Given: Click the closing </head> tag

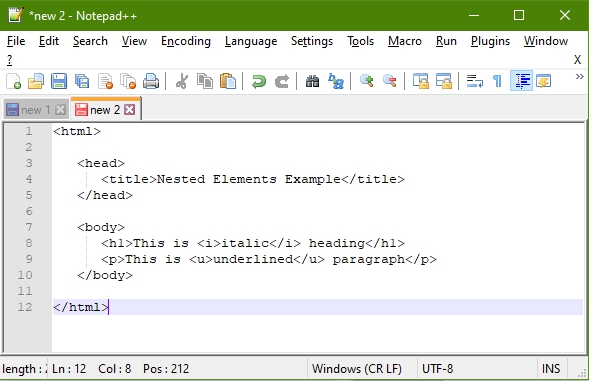Looking at the screenshot, I should tap(105, 195).
